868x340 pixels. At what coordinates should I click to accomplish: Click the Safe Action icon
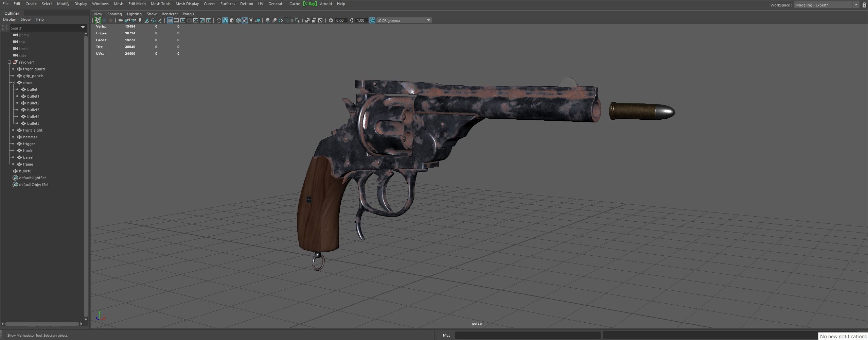tap(202, 20)
